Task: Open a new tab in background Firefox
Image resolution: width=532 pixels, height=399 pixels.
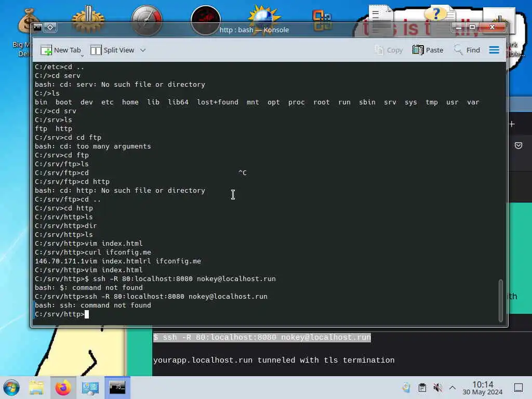Action: (512, 124)
